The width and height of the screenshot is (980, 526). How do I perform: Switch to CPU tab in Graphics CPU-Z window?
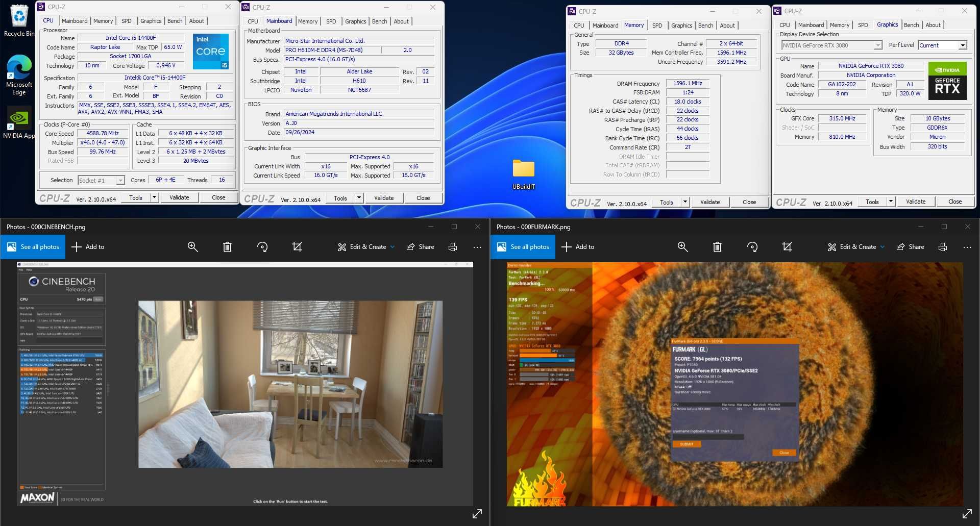(x=785, y=25)
